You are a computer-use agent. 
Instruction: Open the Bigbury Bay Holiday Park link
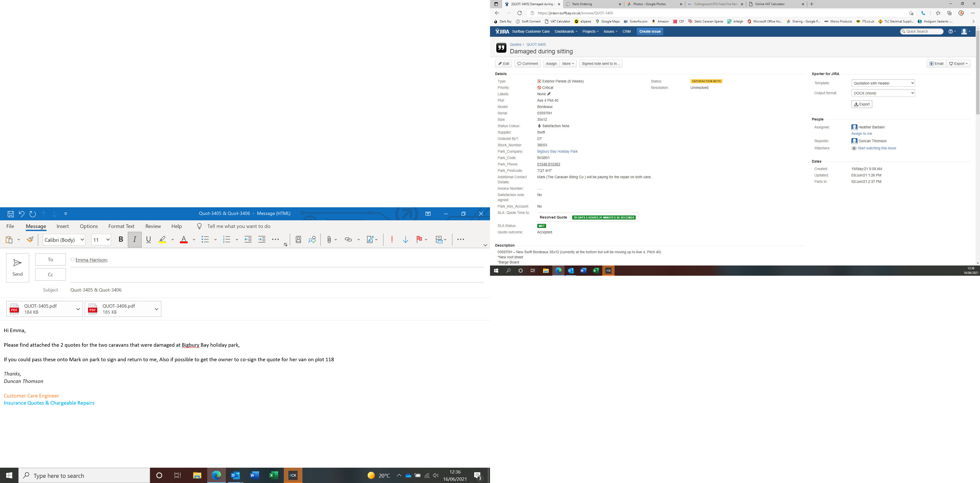557,151
